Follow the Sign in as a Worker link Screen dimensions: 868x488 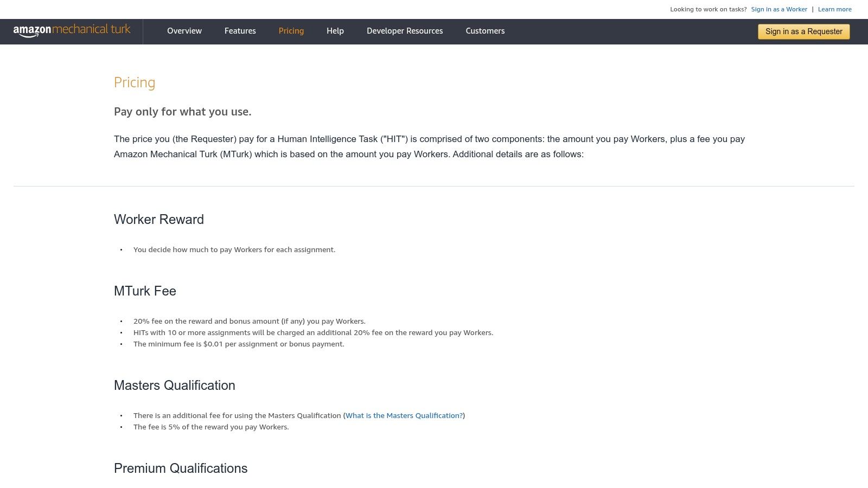coord(779,9)
